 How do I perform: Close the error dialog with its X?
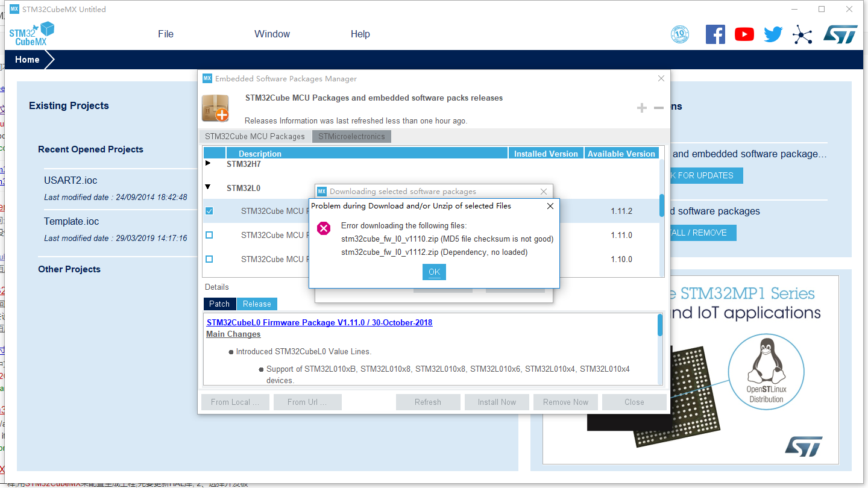[x=550, y=206]
